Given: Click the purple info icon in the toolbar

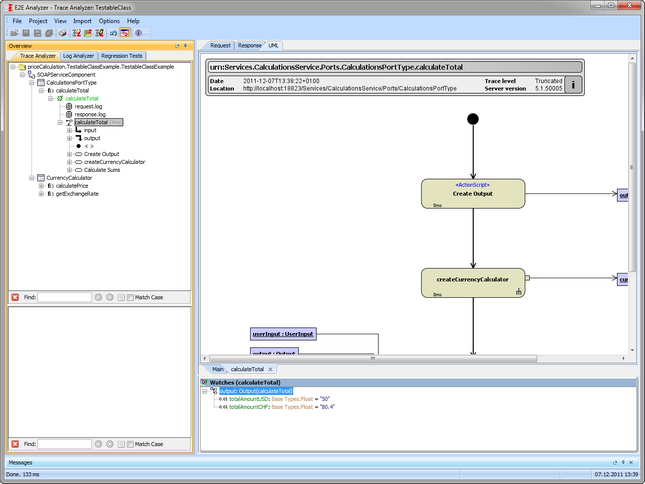Looking at the screenshot, I should pyautogui.click(x=138, y=33).
